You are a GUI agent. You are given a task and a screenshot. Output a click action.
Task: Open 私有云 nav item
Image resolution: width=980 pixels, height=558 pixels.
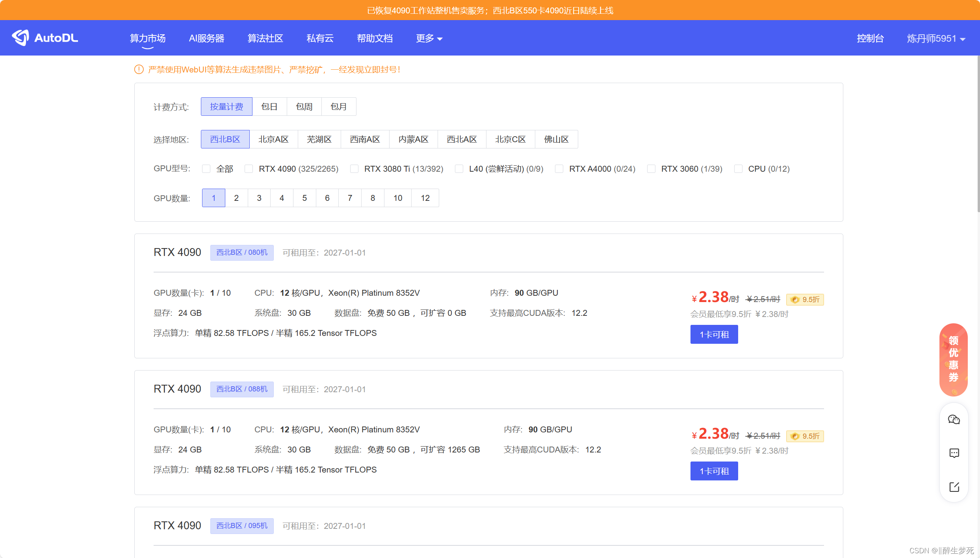(x=320, y=38)
